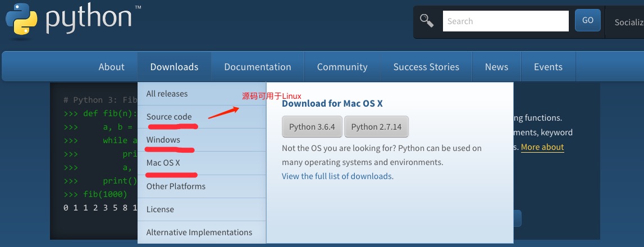Select All releases in Downloads dropdown
Viewport: 644px width, 247px height.
click(202, 94)
